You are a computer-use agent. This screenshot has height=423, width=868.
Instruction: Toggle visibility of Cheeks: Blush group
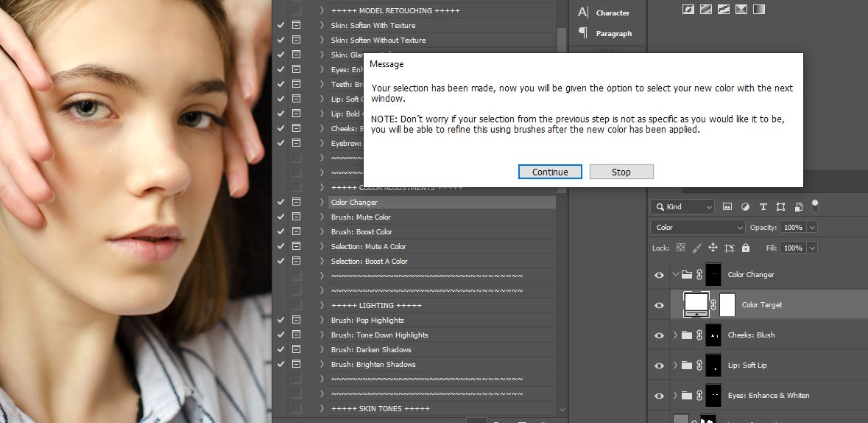(x=659, y=335)
